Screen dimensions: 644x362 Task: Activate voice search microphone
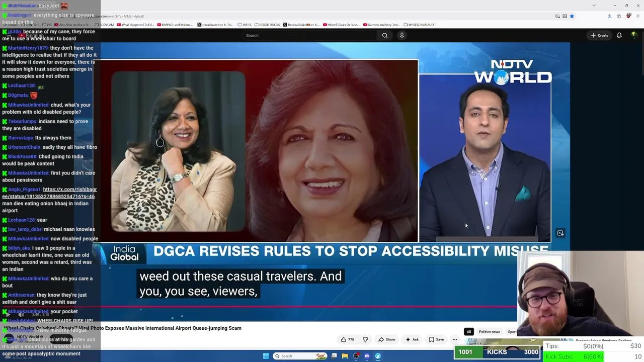(x=401, y=35)
